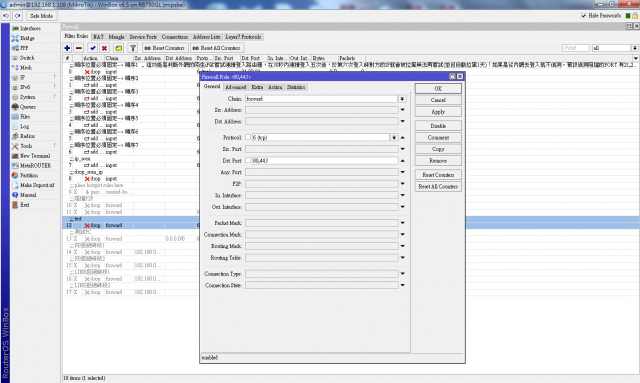Open Interfaces in the sidebar
This screenshot has height=383, width=640.
(x=30, y=28)
